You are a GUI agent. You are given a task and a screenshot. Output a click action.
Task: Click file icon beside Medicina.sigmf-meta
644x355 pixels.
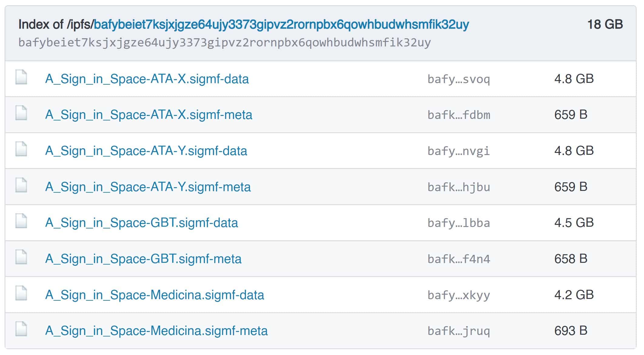click(x=21, y=329)
